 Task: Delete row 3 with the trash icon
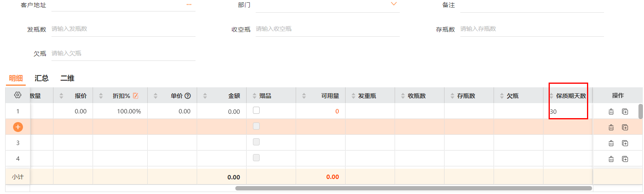click(611, 143)
